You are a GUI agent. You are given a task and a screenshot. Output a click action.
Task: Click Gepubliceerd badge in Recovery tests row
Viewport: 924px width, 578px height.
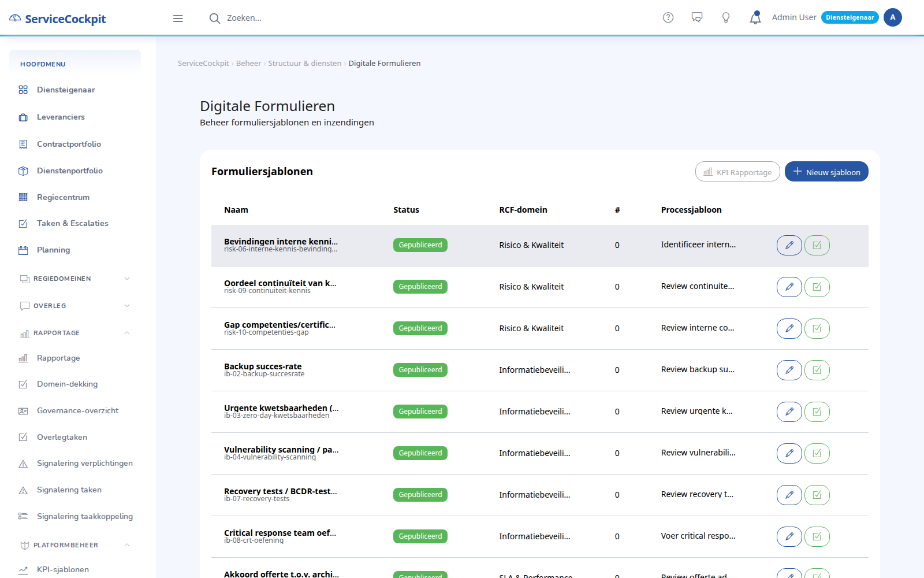[420, 495]
